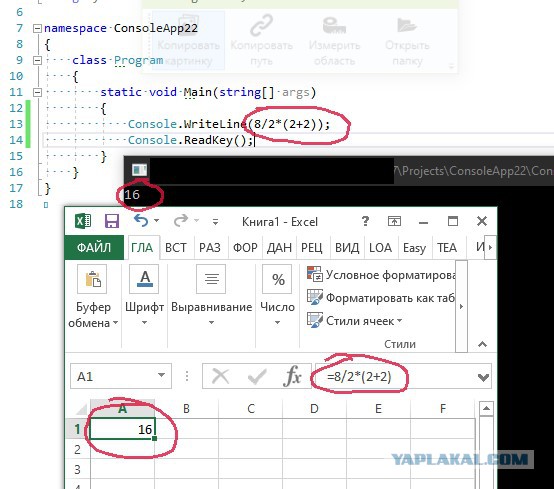Click the Console.ReadKey code line

(191, 140)
